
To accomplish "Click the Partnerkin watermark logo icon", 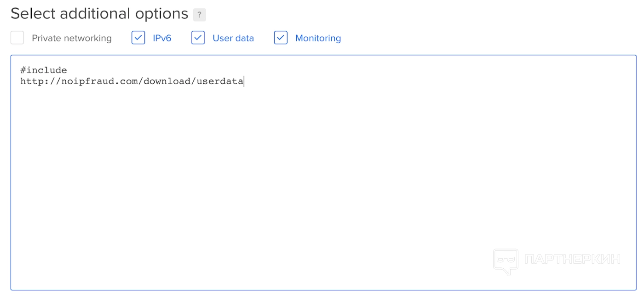I will (506, 261).
